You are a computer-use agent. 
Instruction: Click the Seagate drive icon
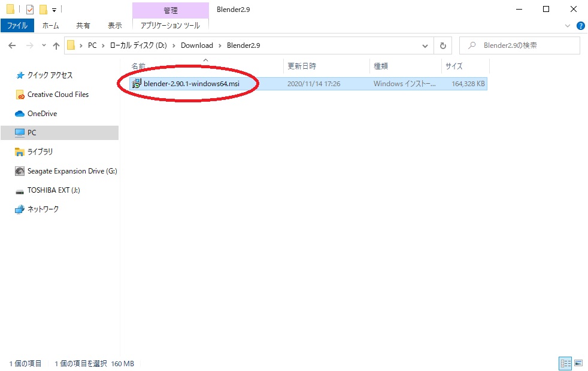(x=20, y=171)
